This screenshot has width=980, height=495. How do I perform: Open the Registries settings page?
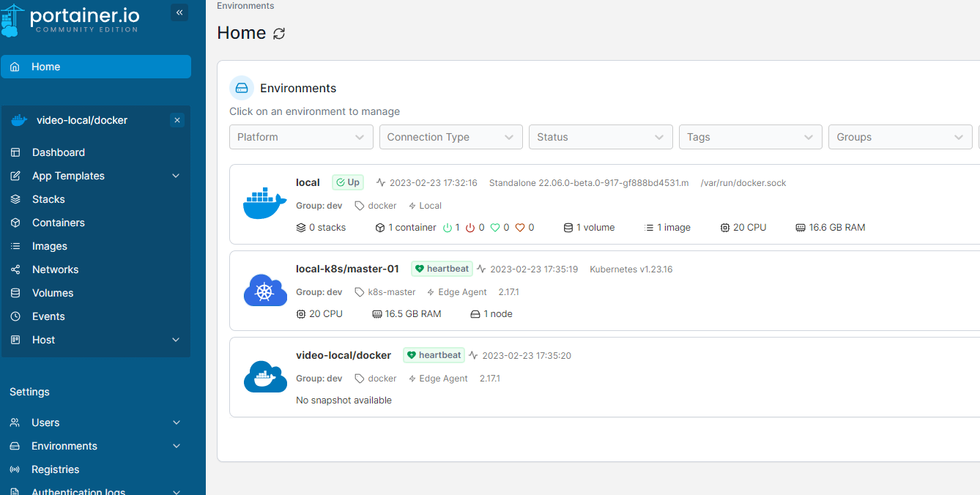pyautogui.click(x=55, y=469)
